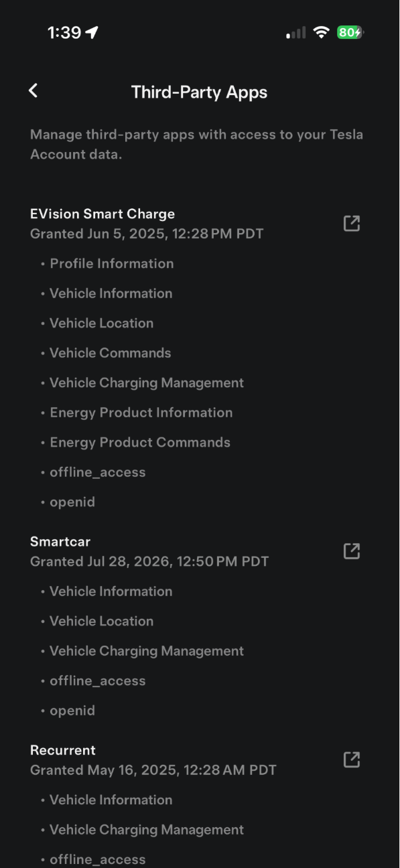Screen dimensions: 400x868
Task: Tap the battery indicator icon
Action: point(350,32)
